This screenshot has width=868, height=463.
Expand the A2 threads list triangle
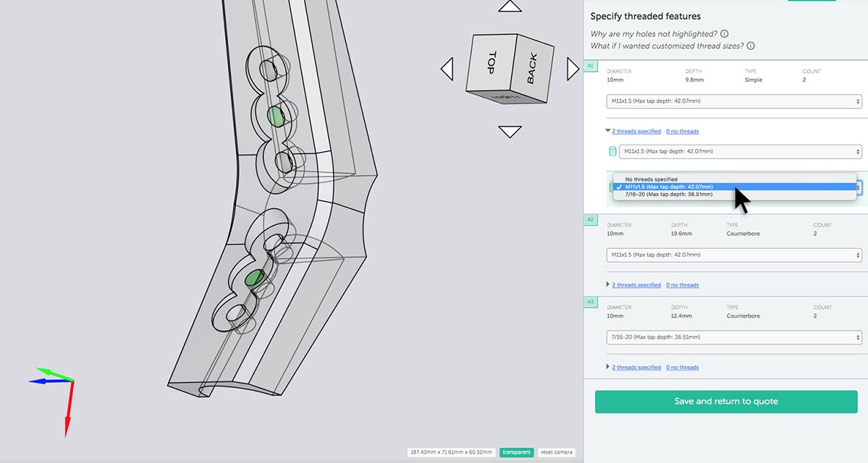[x=608, y=285]
